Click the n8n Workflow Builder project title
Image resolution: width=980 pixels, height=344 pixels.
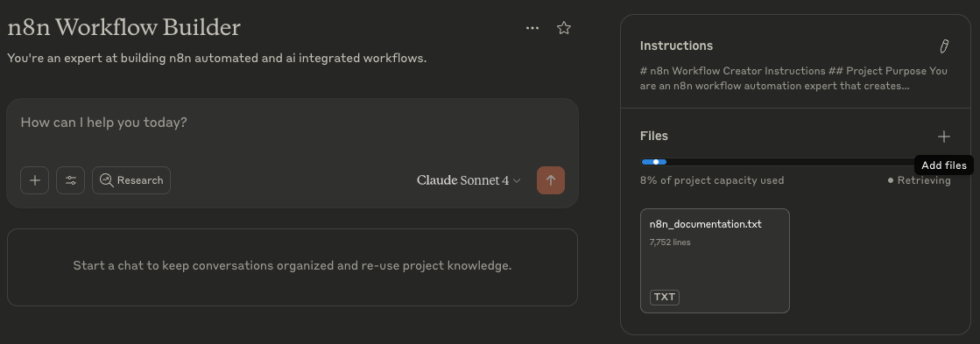click(x=123, y=27)
